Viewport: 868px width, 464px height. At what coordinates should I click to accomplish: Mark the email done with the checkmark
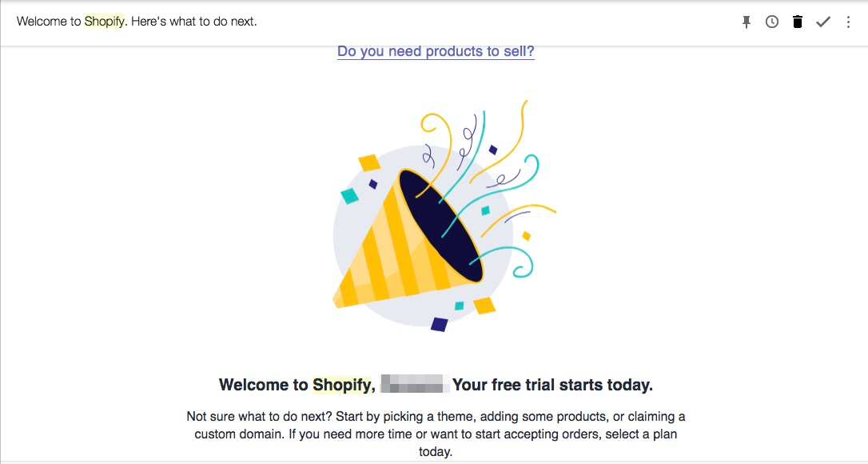[x=822, y=22]
